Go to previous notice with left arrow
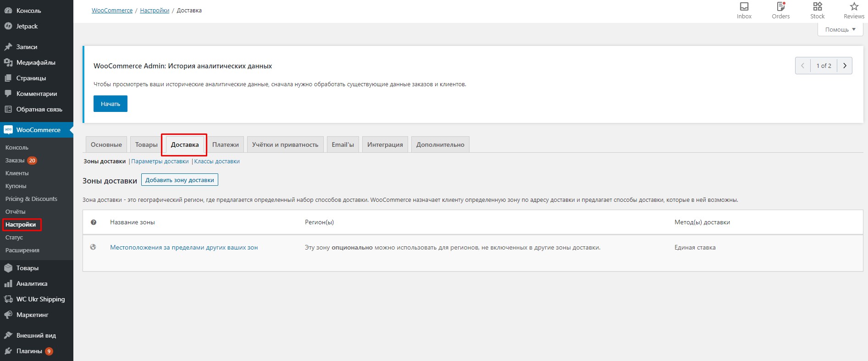This screenshot has height=361, width=868. pyautogui.click(x=802, y=66)
